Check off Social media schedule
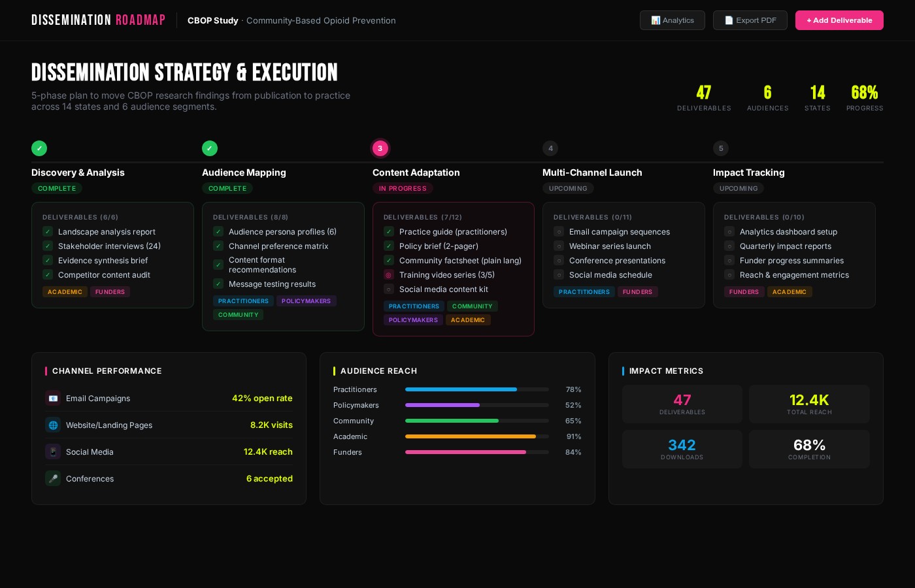 tap(559, 274)
